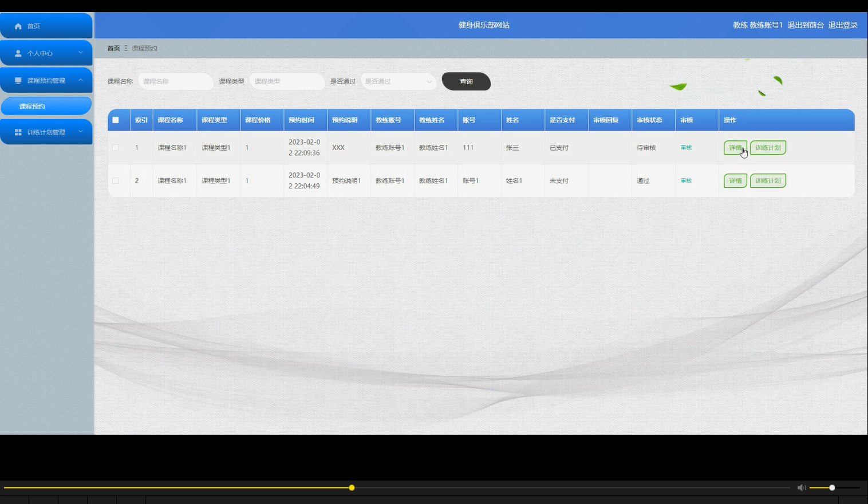Check the checkbox for row 2 姓名1
868x504 pixels.
pyautogui.click(x=116, y=181)
